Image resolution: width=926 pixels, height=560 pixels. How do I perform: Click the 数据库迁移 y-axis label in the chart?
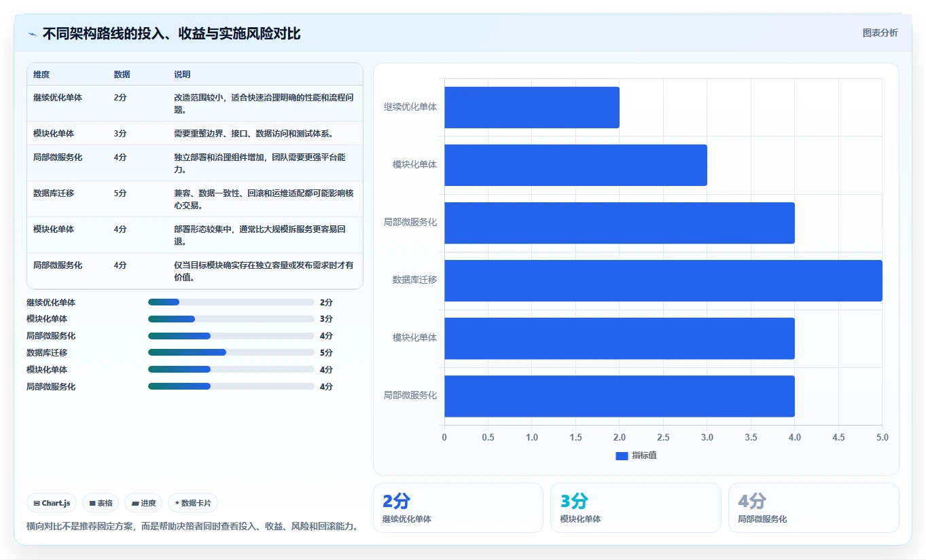click(414, 280)
